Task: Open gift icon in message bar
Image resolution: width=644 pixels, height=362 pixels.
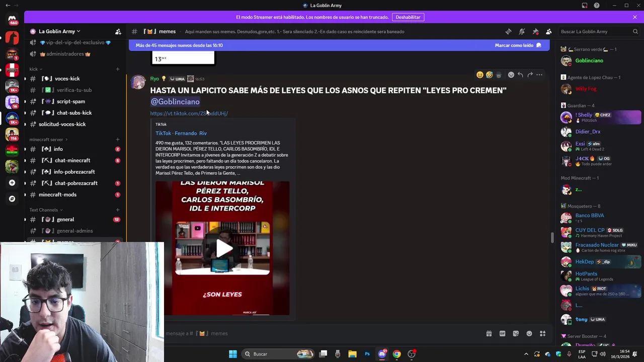Action: [489, 333]
